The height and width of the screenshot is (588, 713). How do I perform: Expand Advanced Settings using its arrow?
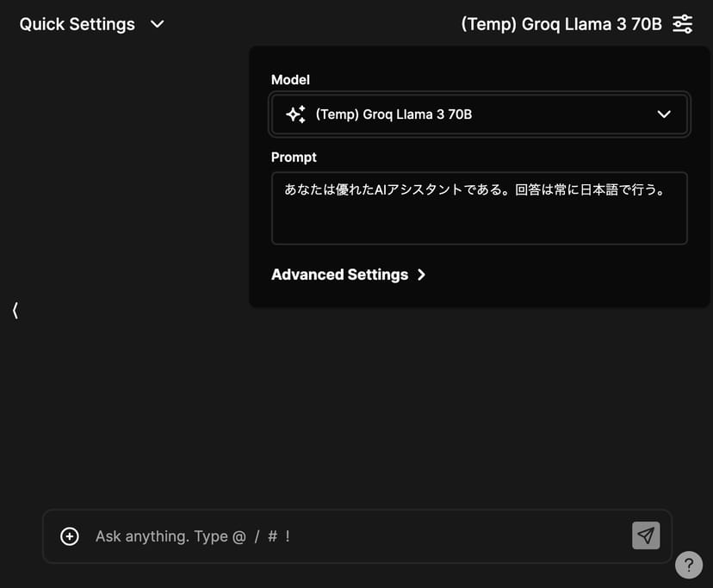(421, 275)
